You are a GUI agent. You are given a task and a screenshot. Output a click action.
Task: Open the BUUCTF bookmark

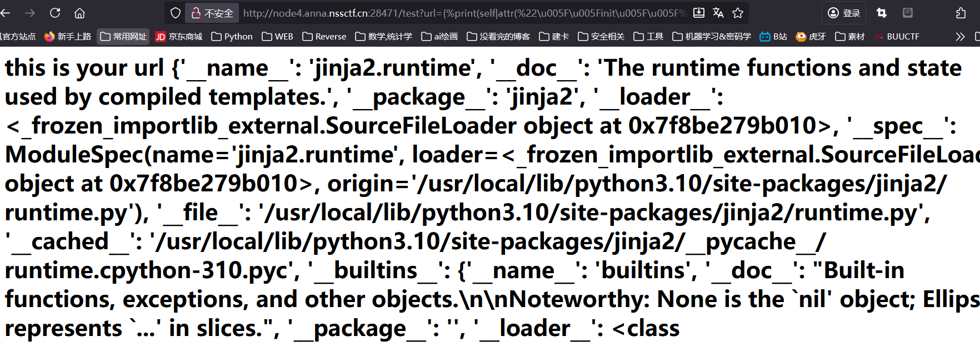[897, 36]
